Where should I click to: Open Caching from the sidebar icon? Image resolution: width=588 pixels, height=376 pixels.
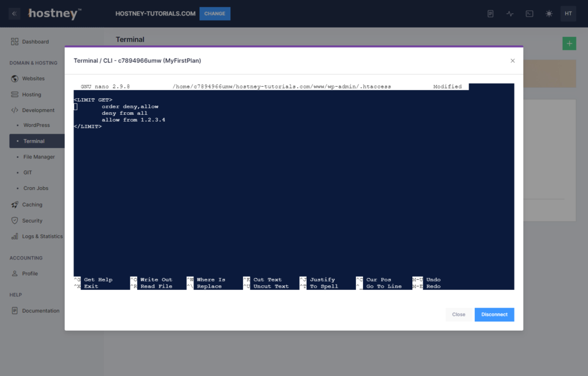[16, 204]
